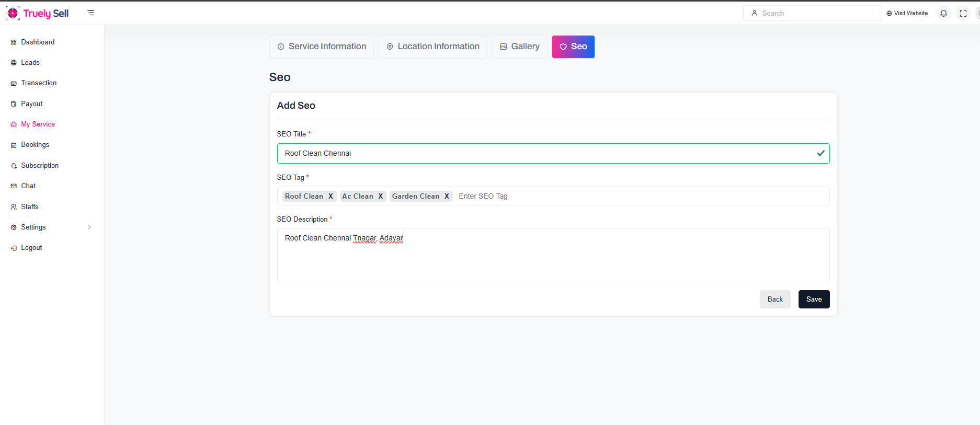Save the SEO details
The image size is (980, 425).
(814, 300)
